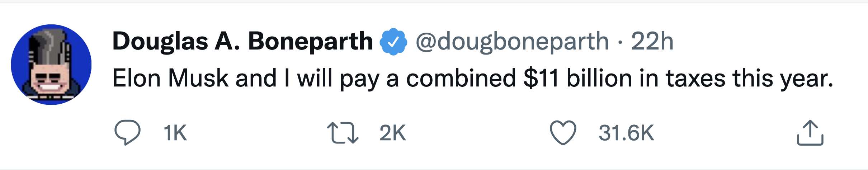Click the @dougboneparth handle

(x=512, y=42)
